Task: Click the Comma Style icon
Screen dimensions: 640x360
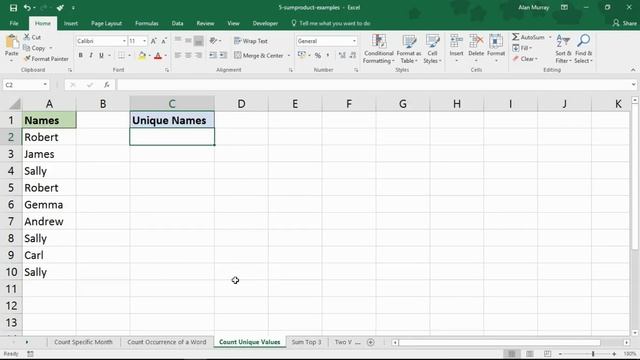Action: point(328,56)
